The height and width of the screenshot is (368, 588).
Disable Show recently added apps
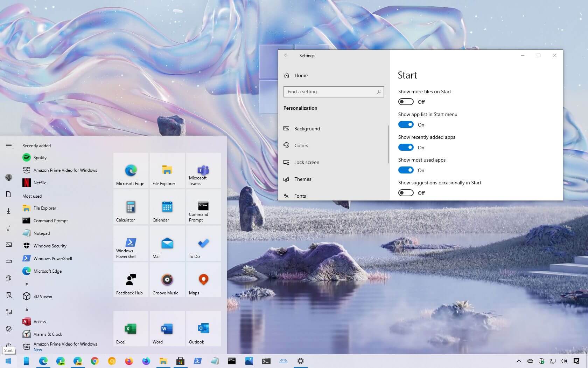406,147
